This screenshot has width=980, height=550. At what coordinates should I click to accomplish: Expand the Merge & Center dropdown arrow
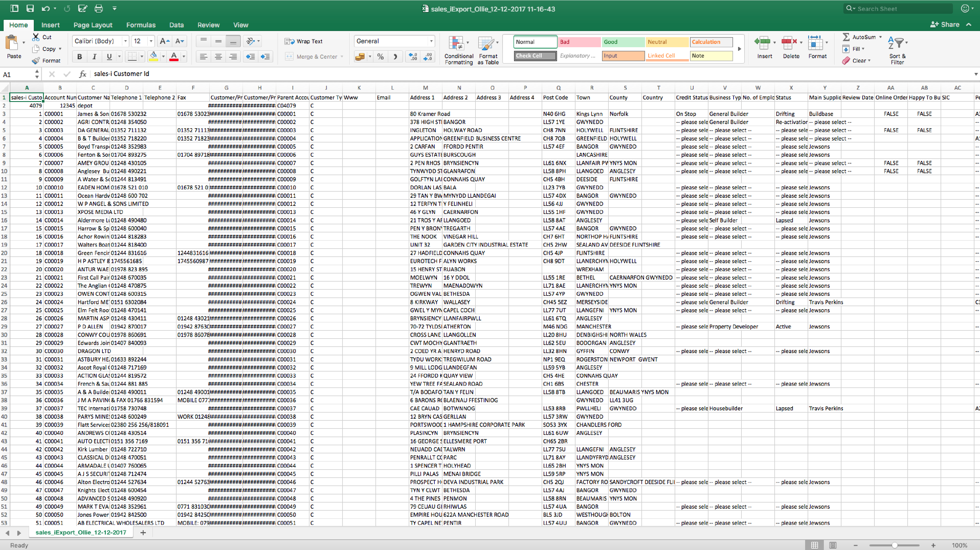pos(342,57)
